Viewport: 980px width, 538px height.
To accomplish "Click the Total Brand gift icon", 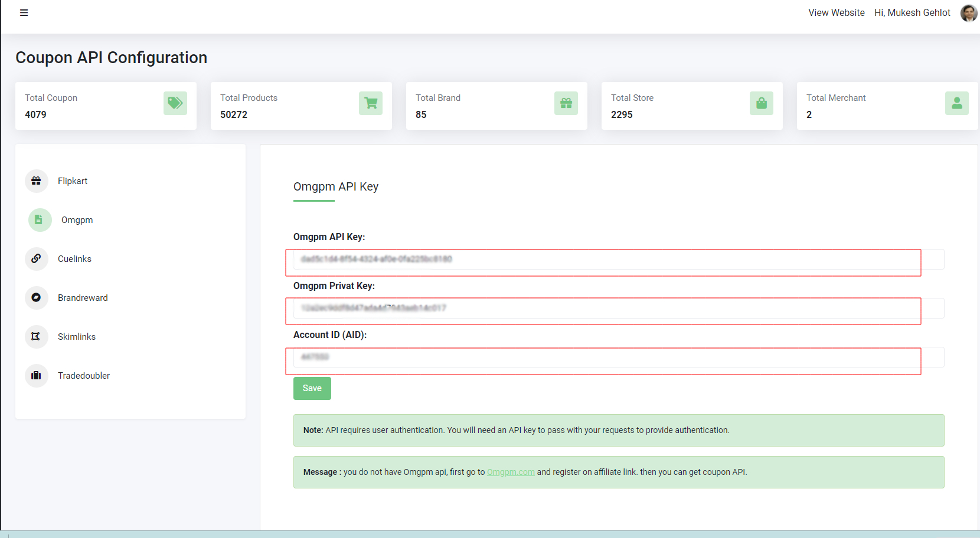I will [566, 103].
